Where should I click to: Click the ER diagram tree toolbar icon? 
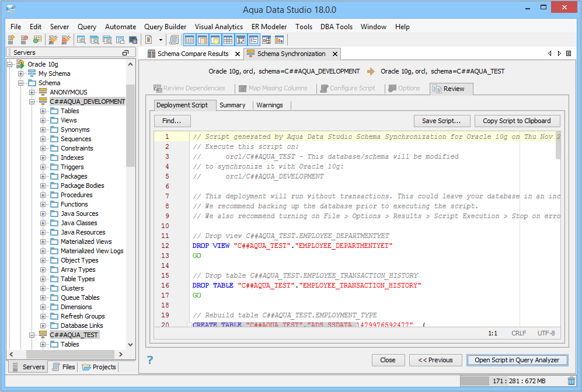click(x=267, y=39)
